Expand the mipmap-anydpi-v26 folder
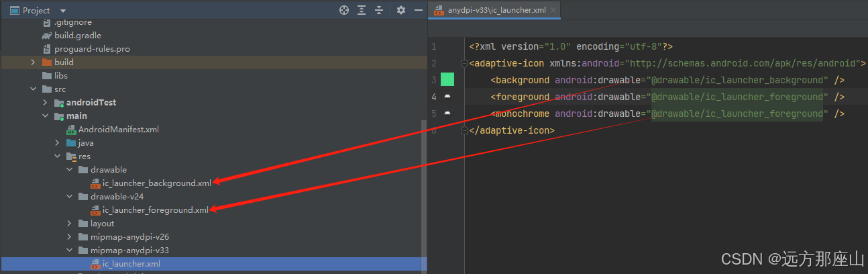868x274 pixels. [x=69, y=237]
